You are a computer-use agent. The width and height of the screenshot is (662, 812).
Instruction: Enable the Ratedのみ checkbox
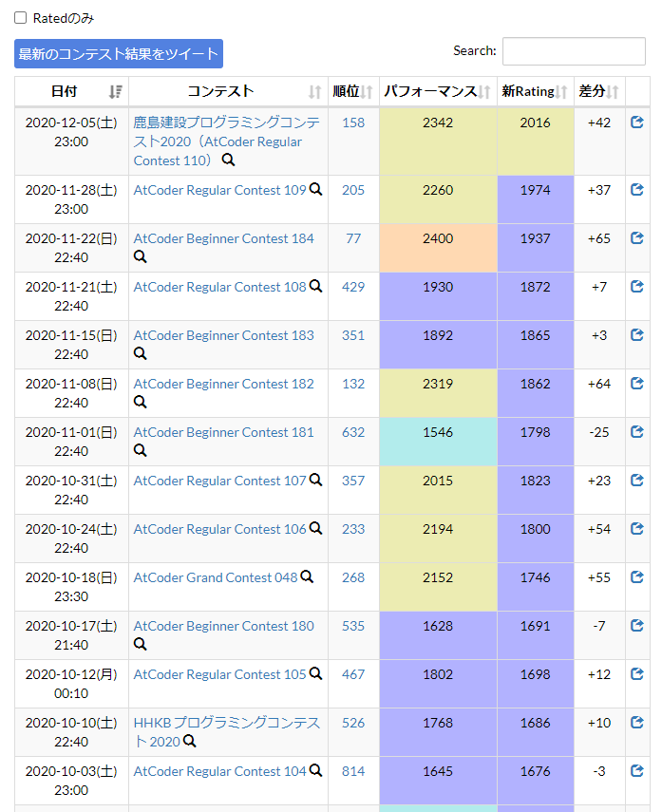point(20,18)
